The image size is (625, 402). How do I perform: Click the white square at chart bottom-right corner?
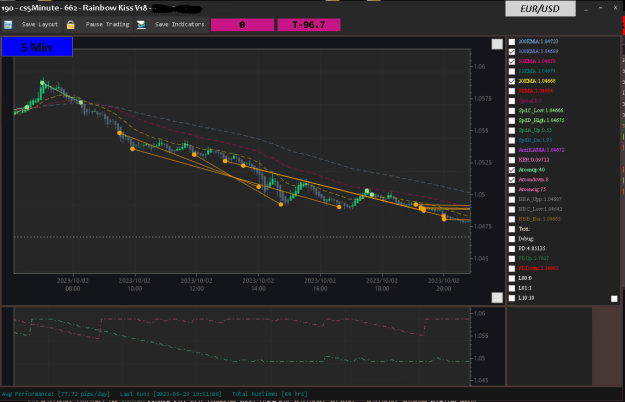(497, 298)
